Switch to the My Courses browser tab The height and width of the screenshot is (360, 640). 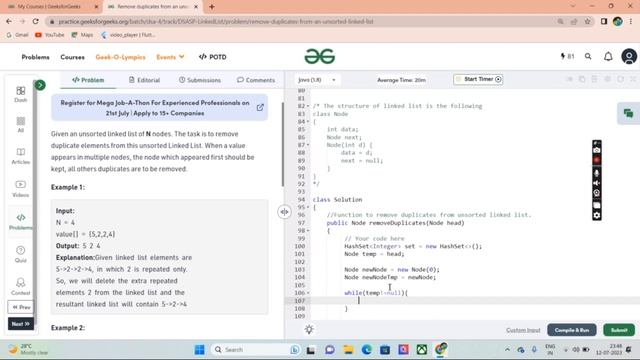coord(52,7)
